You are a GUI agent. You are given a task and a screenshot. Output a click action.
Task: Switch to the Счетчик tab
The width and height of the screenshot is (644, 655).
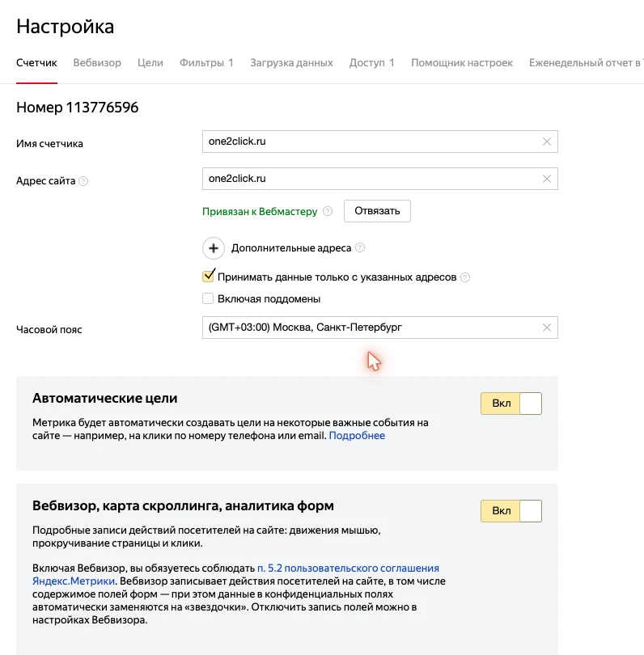tap(36, 62)
